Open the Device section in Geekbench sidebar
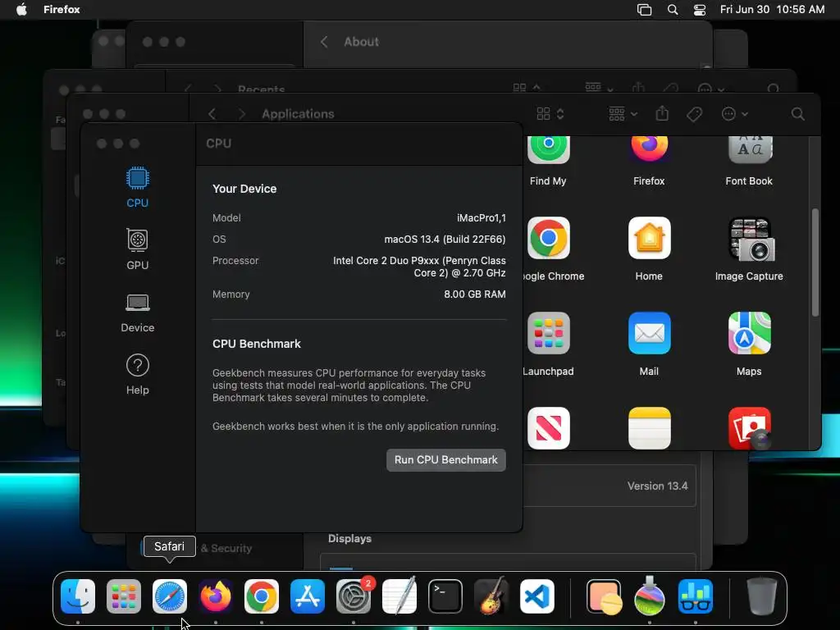The image size is (840, 630). [138, 313]
